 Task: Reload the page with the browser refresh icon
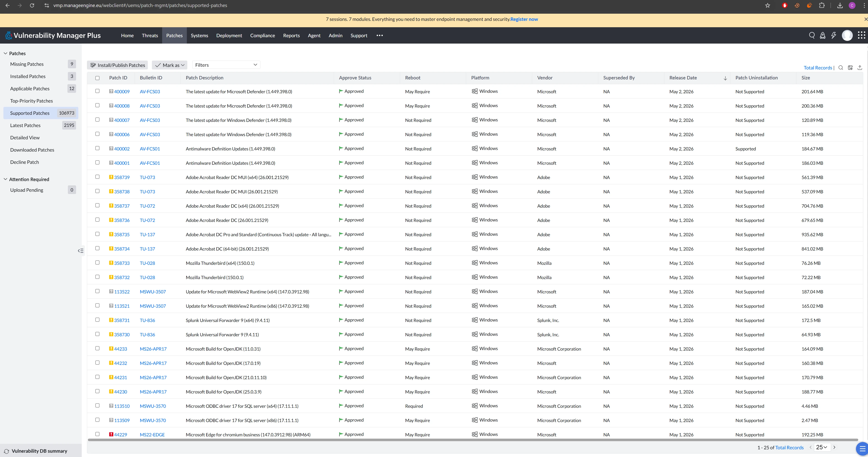coord(32,5)
